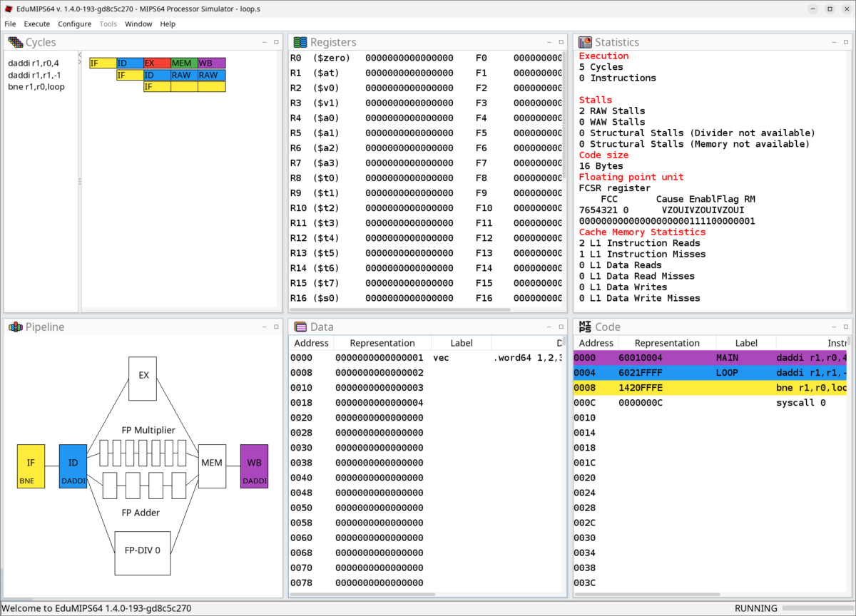Click the yellow IF stage box in Pipeline
856x616 pixels.
click(31, 466)
